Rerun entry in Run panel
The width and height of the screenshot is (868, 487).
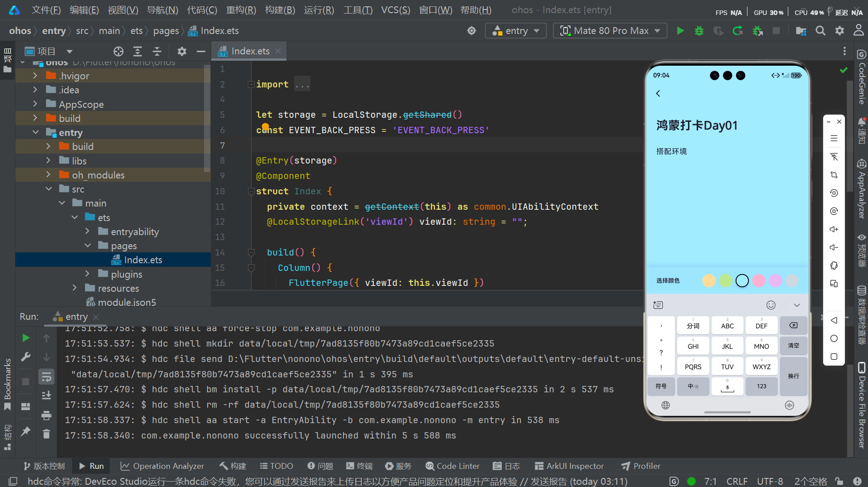(x=26, y=338)
